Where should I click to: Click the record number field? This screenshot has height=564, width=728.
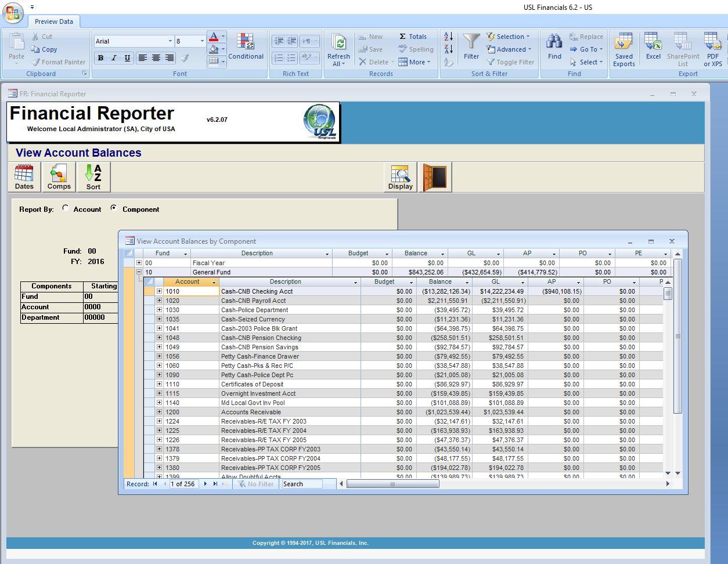point(183,484)
